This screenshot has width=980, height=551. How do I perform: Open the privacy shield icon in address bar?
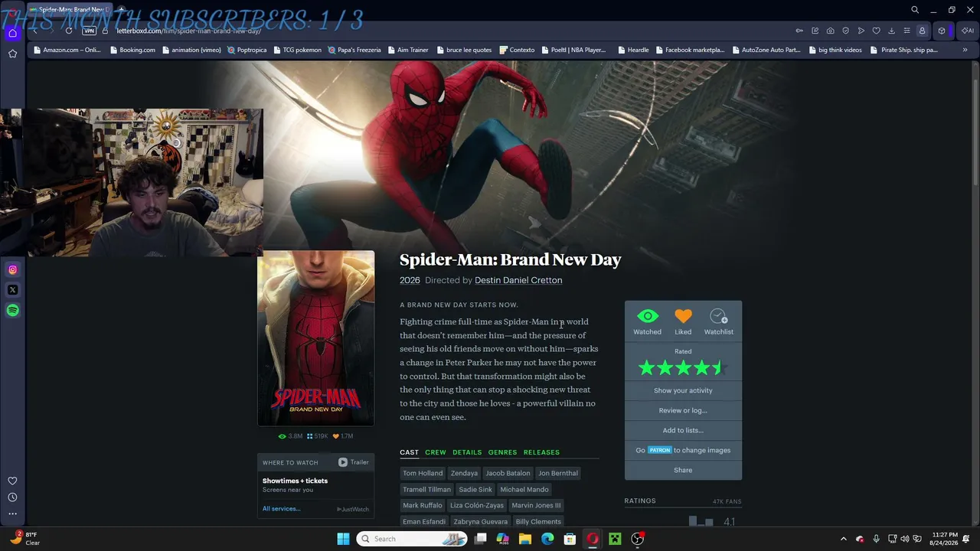(x=846, y=31)
